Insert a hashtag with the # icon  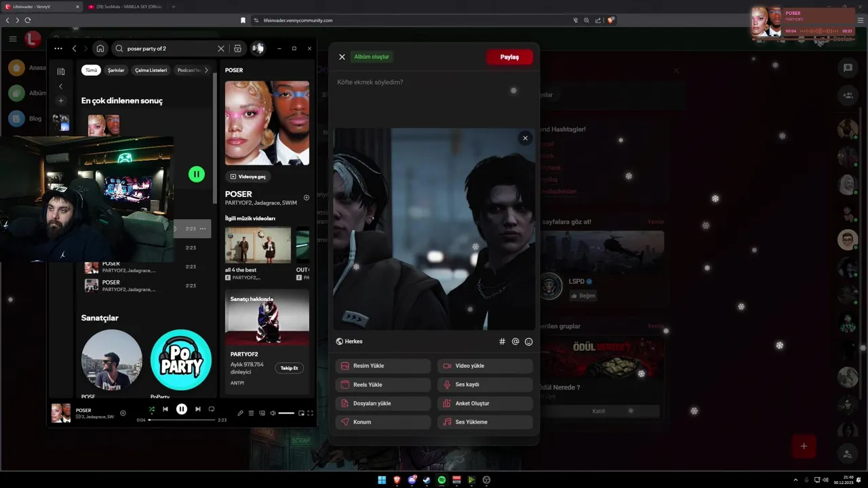502,342
